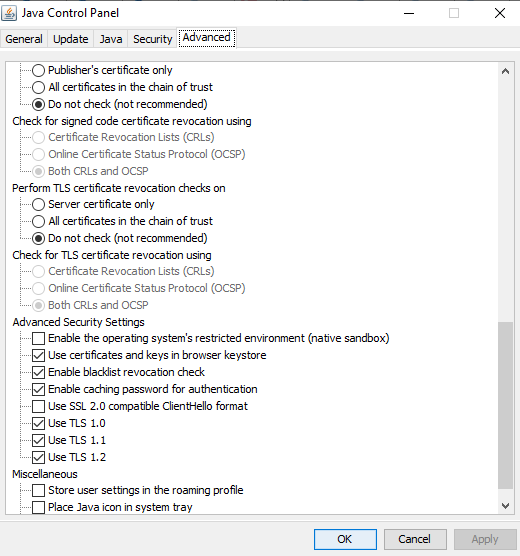This screenshot has width=520, height=556.
Task: Select the Java tab
Action: click(x=111, y=39)
